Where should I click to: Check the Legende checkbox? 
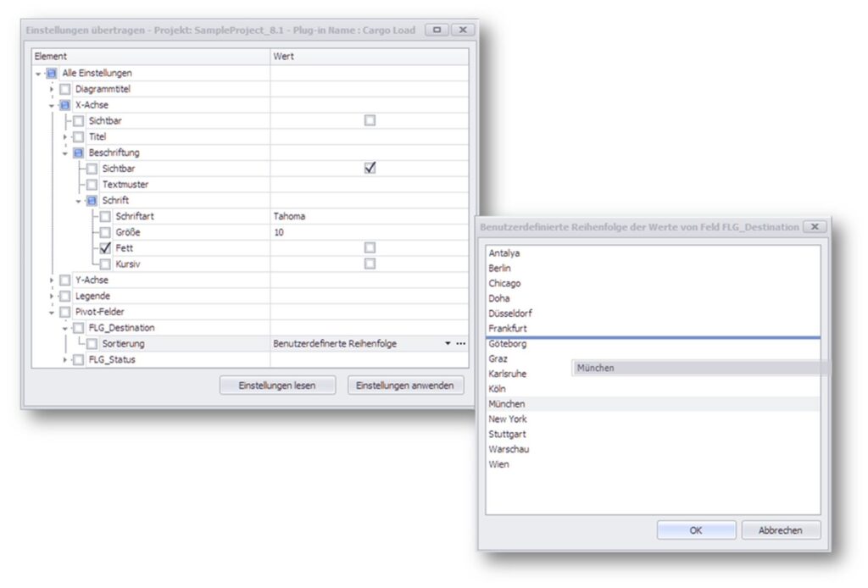tap(64, 297)
